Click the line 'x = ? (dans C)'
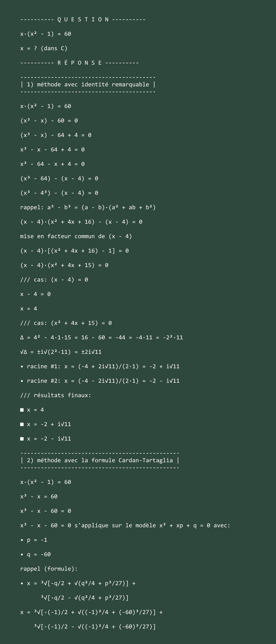Image resolution: width=276 pixels, height=644 pixels. point(44,48)
